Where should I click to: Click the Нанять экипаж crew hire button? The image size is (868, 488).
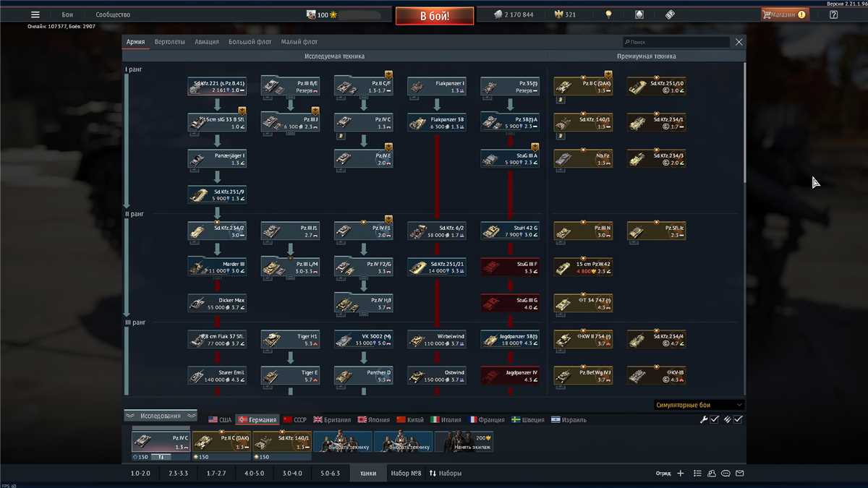(464, 442)
